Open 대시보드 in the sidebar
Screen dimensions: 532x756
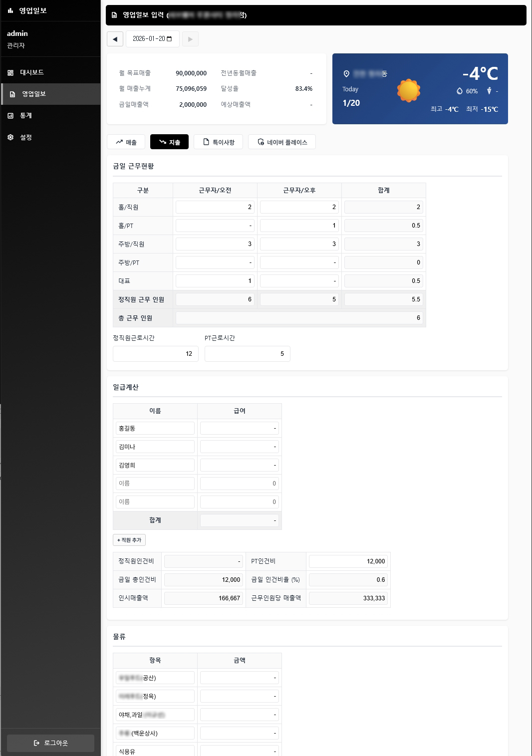click(x=32, y=72)
